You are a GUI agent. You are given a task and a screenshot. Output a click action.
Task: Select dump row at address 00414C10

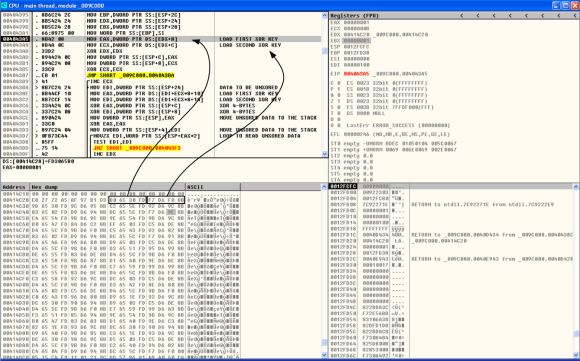point(121,194)
